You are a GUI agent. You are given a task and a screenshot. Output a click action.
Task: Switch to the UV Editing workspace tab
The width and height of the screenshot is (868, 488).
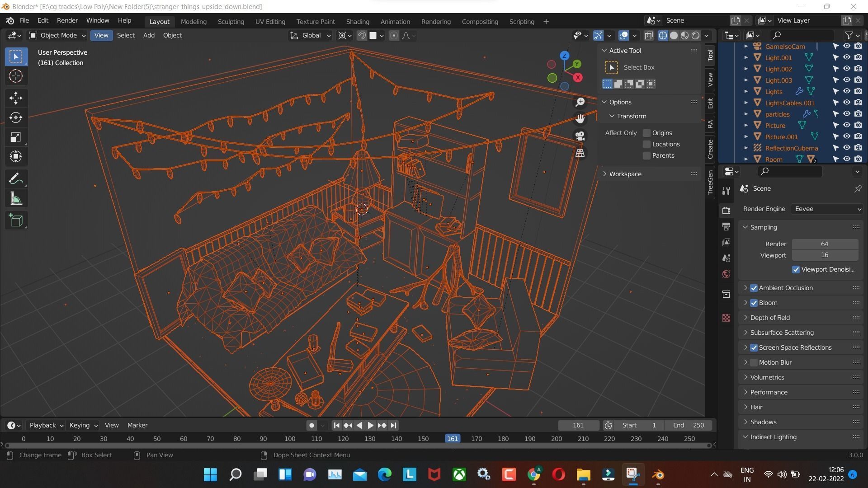[270, 21]
